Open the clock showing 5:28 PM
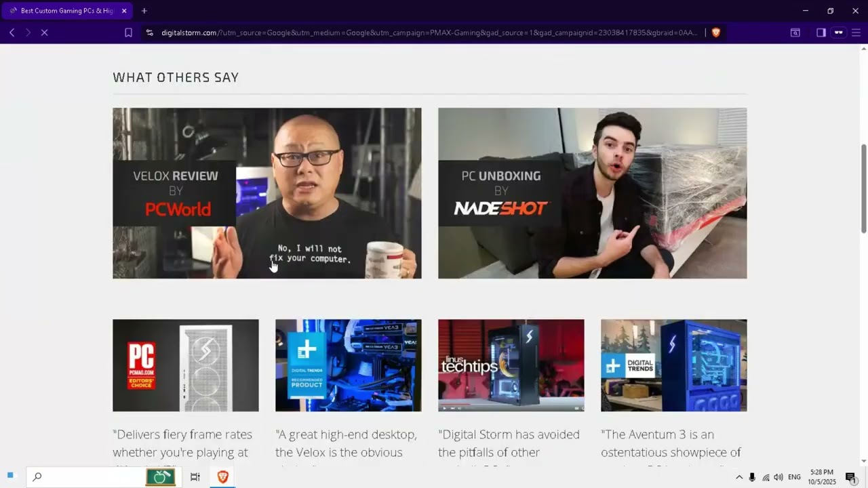Image resolution: width=868 pixels, height=488 pixels. coord(822,477)
